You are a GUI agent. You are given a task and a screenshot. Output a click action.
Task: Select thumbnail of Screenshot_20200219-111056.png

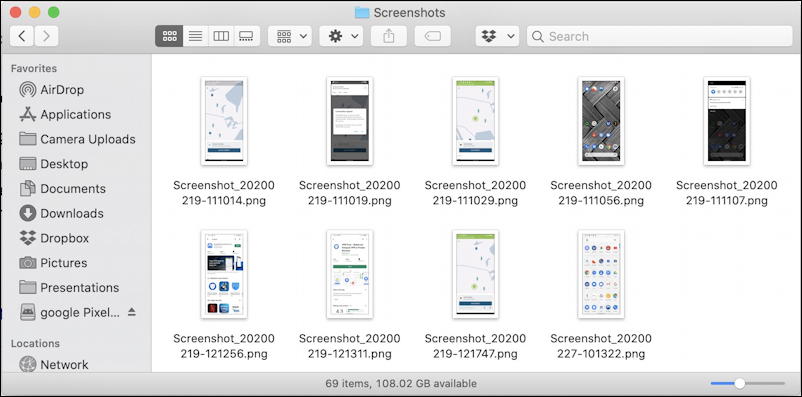pos(601,121)
